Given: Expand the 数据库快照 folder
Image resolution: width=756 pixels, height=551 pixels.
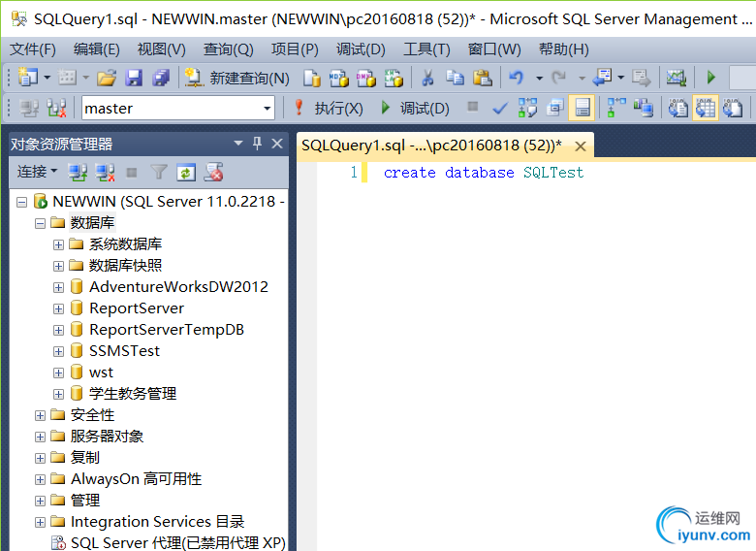Looking at the screenshot, I should click(x=58, y=266).
